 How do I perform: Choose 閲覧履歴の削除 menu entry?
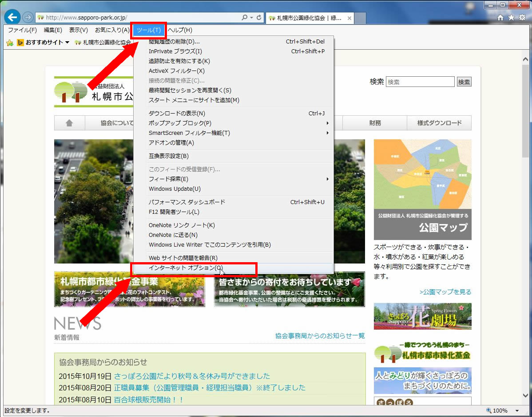pyautogui.click(x=174, y=42)
